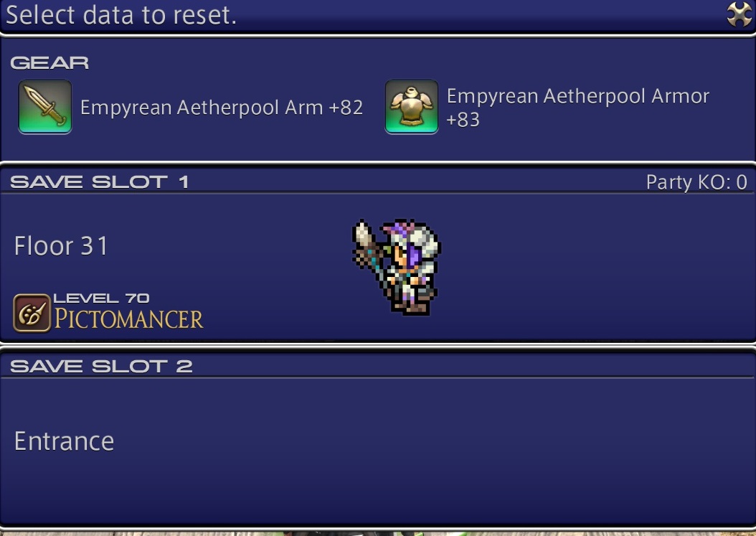Click the Pictomancer job icon
This screenshot has height=536, width=756.
32,313
